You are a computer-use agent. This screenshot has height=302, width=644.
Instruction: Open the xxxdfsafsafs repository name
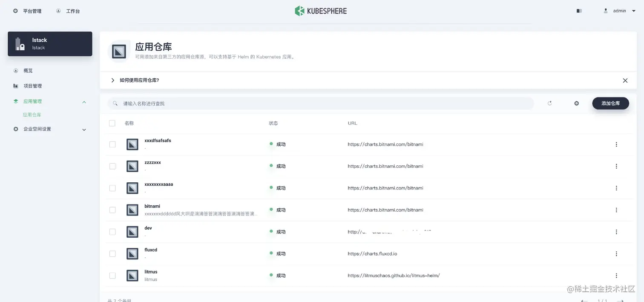(158, 141)
